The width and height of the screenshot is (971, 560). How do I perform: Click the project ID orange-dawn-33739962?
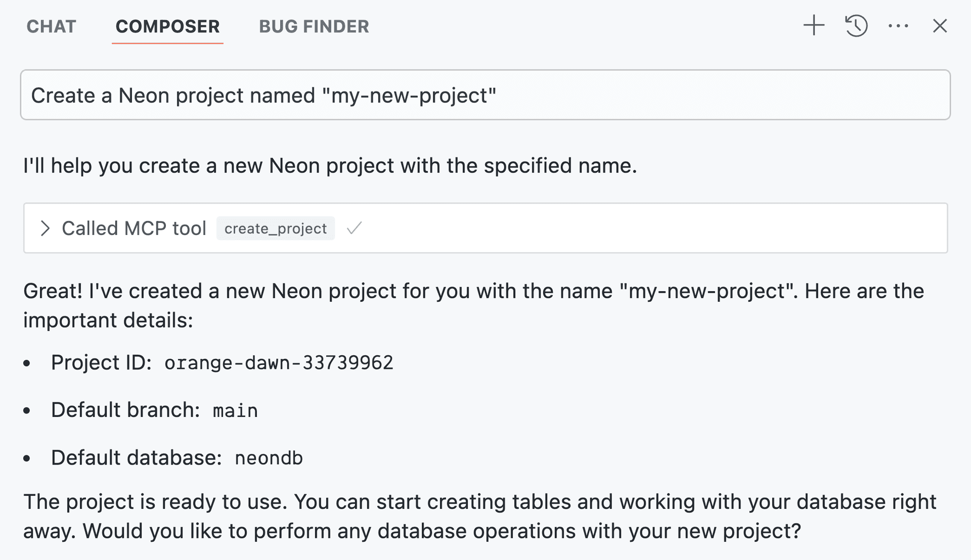click(x=279, y=363)
